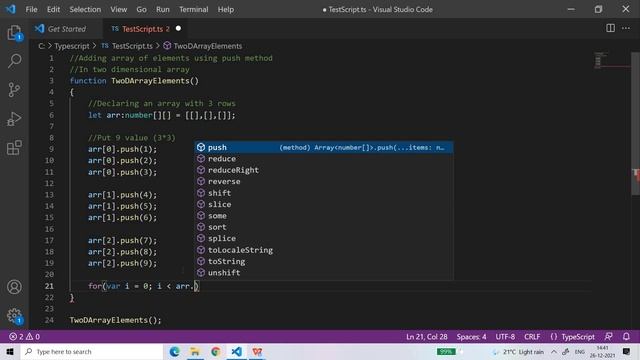Split the editor to the right
This screenshot has height=360, width=640.
pyautogui.click(x=610, y=28)
